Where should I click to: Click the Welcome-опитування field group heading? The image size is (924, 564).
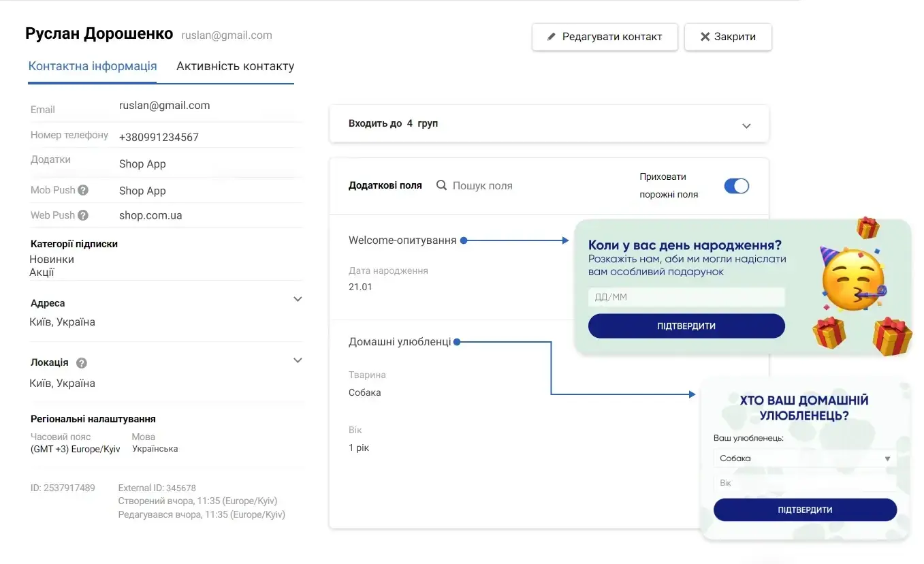pos(402,240)
